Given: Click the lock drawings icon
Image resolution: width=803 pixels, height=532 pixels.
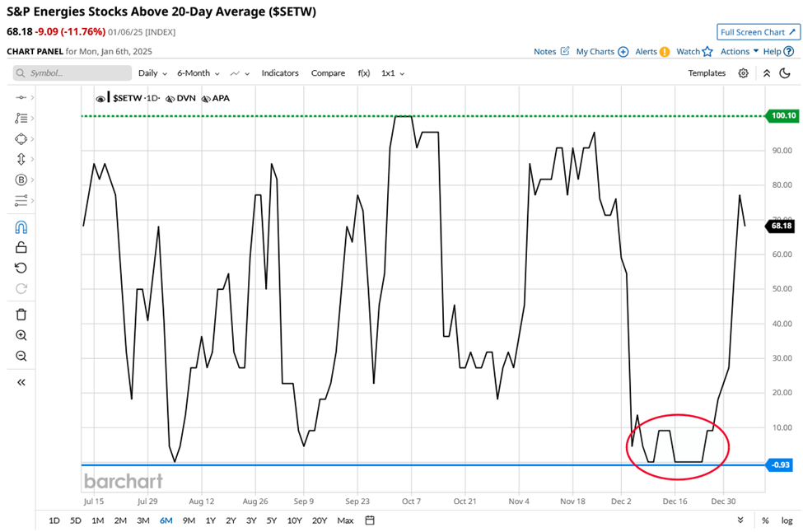Looking at the screenshot, I should coord(21,247).
